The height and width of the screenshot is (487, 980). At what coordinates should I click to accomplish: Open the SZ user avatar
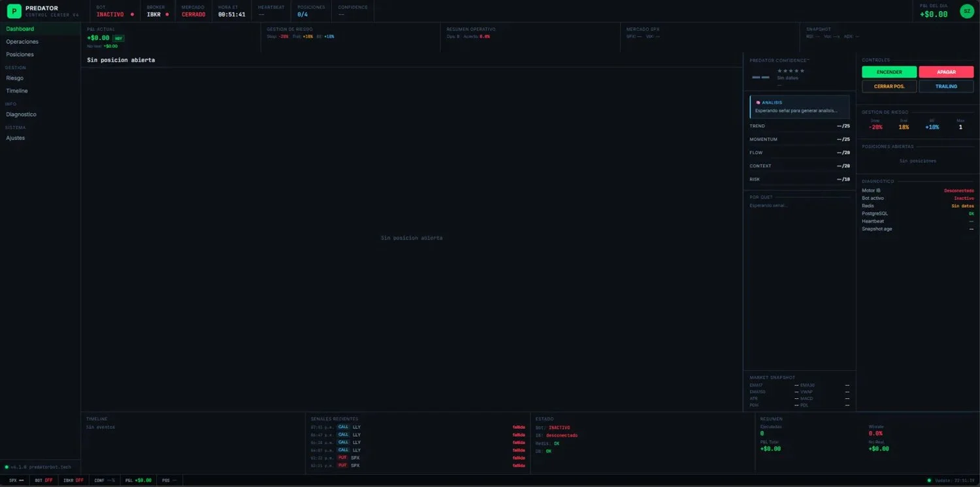pyautogui.click(x=967, y=11)
